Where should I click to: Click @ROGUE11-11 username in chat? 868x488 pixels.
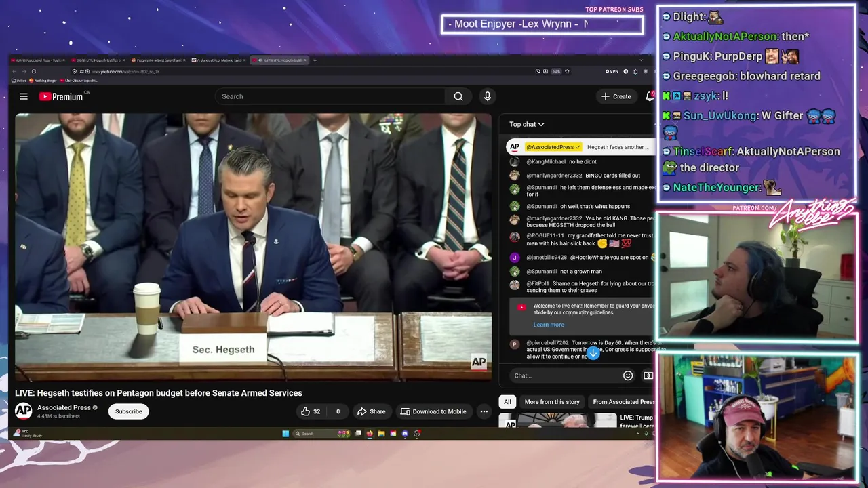coord(545,236)
